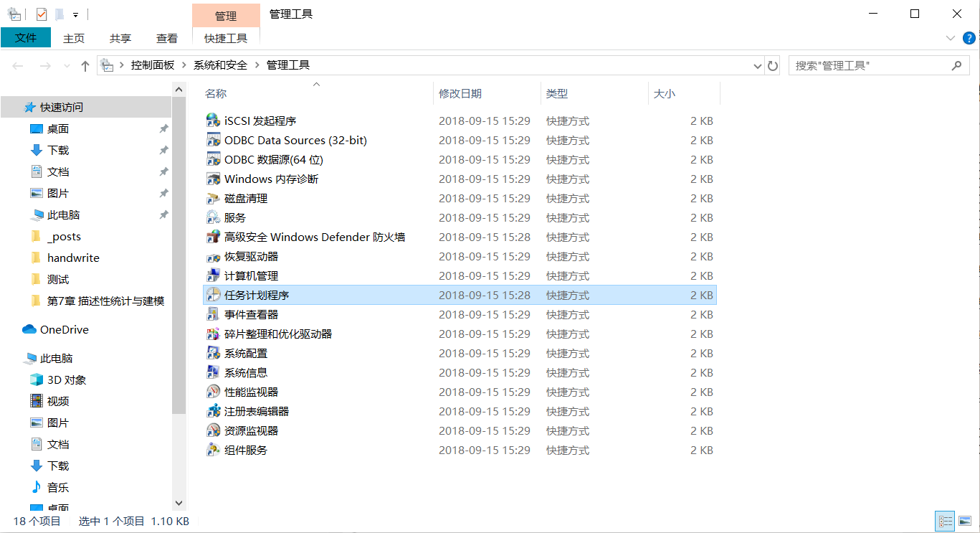The image size is (980, 533).
Task: Click the 资源监视器 icon
Action: [x=213, y=430]
